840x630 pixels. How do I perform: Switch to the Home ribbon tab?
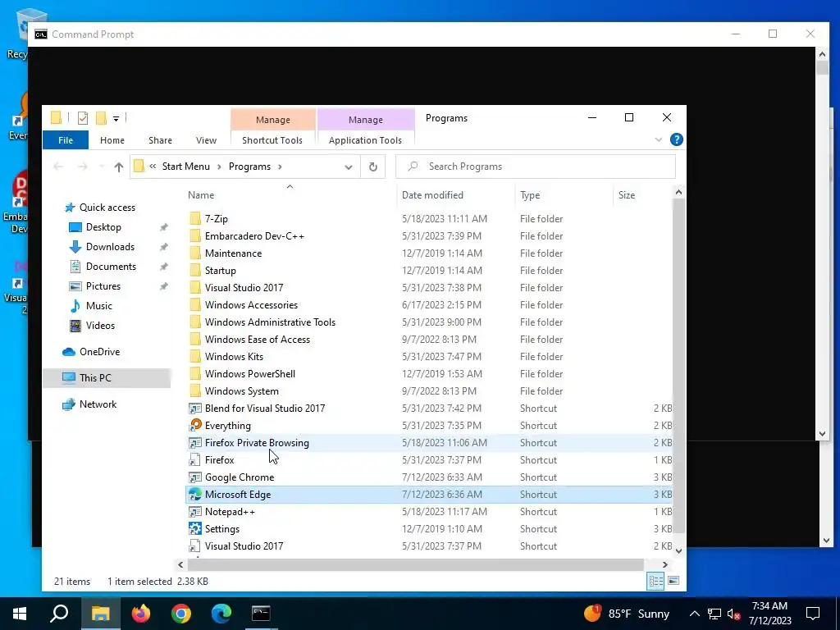(x=112, y=139)
